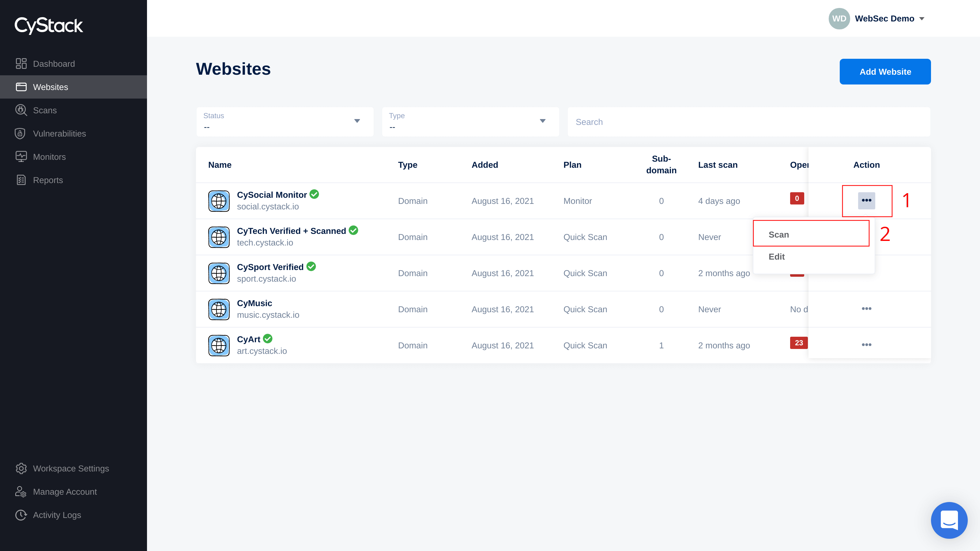Screen dimensions: 980x551
Task: Open action menu for CyMusic row
Action: coord(867,308)
